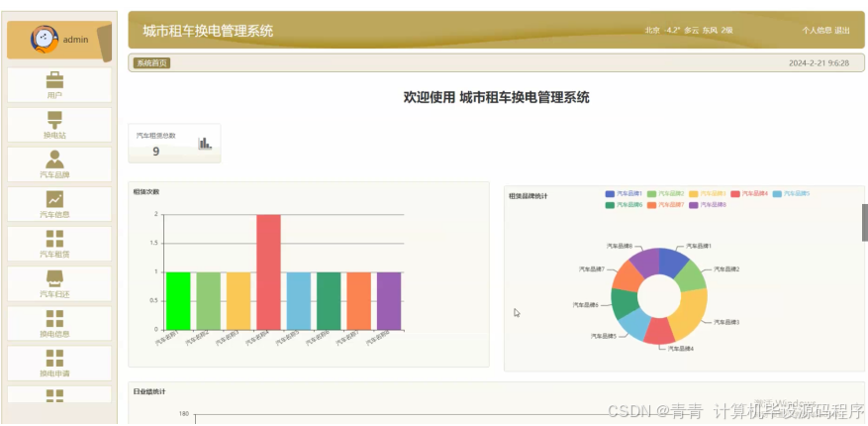
Task: Toggle the 汽车品牌3 legend entry
Action: [x=707, y=194]
